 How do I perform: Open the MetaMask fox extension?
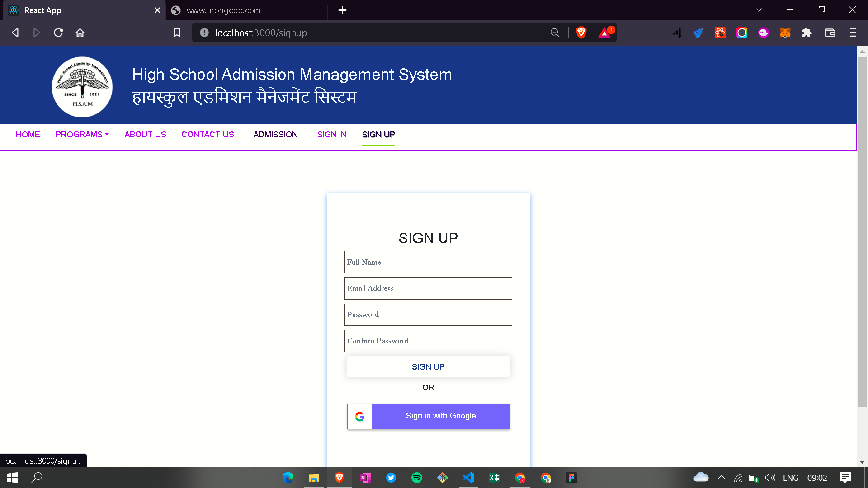click(x=785, y=33)
